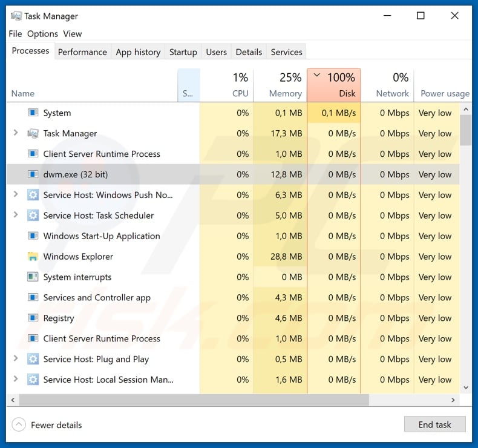Image resolution: width=478 pixels, height=448 pixels.
Task: Switch to the Services tab
Action: coord(287,52)
